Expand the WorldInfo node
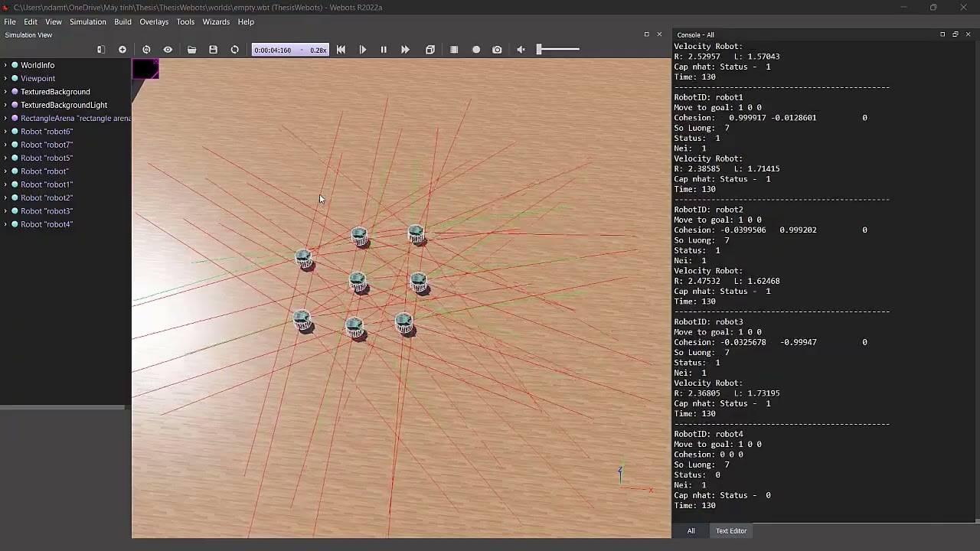The width and height of the screenshot is (980, 551). [5, 65]
